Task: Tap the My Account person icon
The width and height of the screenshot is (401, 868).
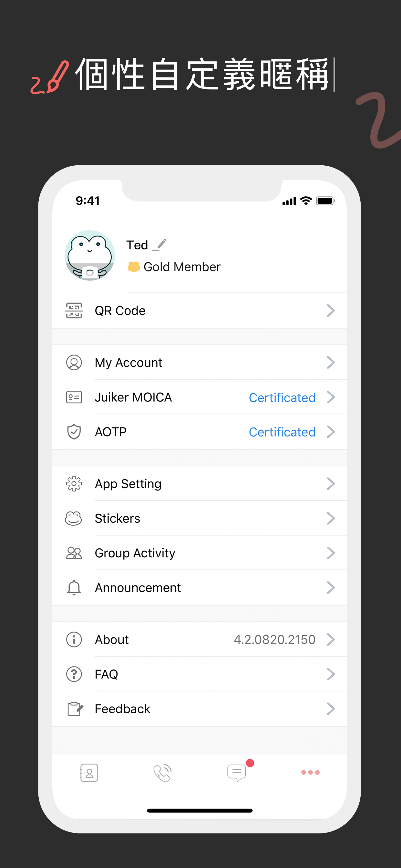Action: [74, 363]
